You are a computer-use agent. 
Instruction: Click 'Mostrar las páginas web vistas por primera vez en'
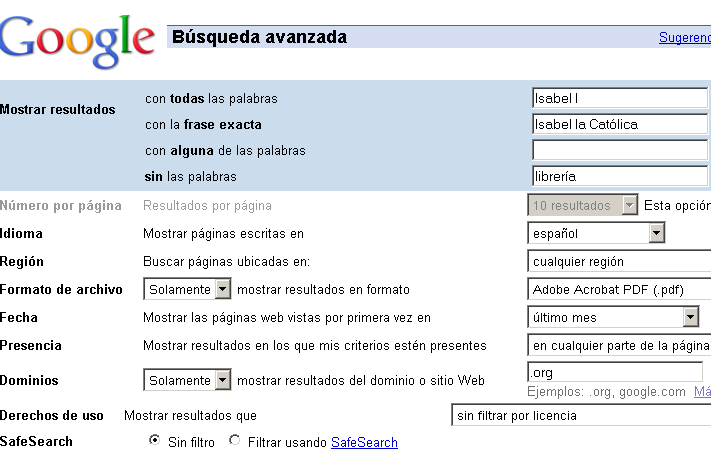point(287,317)
